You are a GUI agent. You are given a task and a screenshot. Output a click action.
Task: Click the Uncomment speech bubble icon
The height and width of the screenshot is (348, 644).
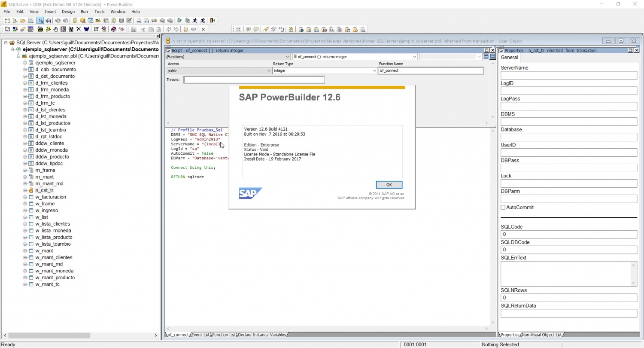tap(256, 29)
